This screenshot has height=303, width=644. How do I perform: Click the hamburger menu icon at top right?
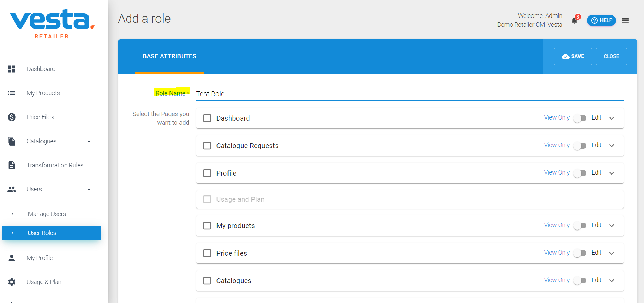(625, 20)
